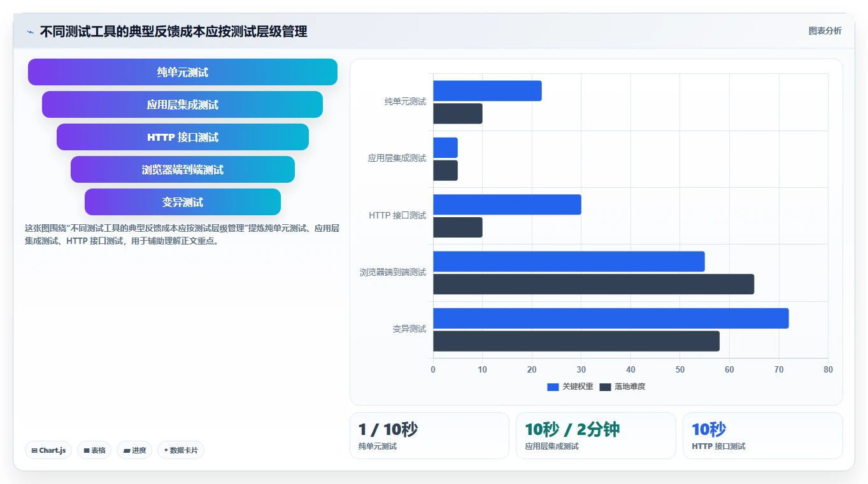
Task: Click the x-axis tick label 40
Action: pyautogui.click(x=630, y=370)
